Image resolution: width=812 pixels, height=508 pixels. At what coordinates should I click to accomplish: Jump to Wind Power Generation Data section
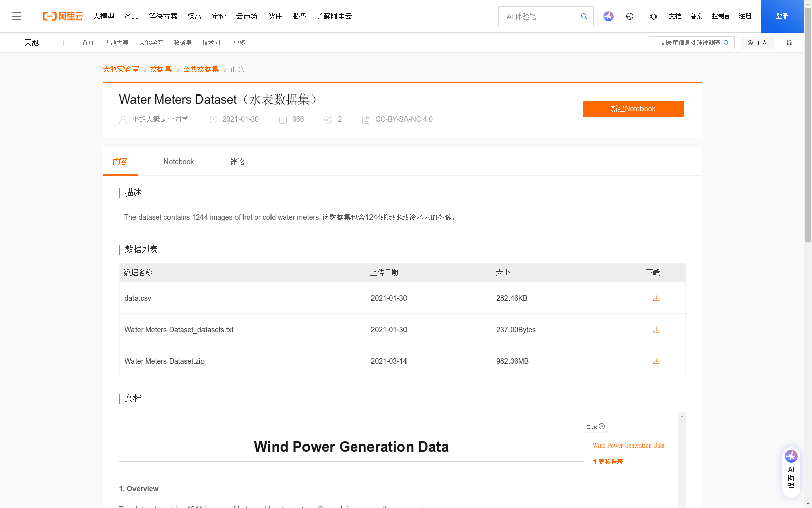(628, 446)
